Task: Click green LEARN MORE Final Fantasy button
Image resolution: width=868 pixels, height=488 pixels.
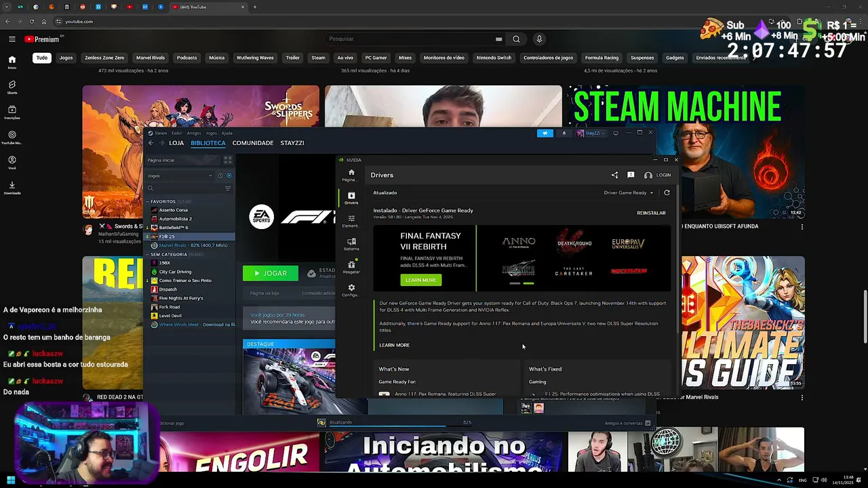Action: tap(420, 280)
